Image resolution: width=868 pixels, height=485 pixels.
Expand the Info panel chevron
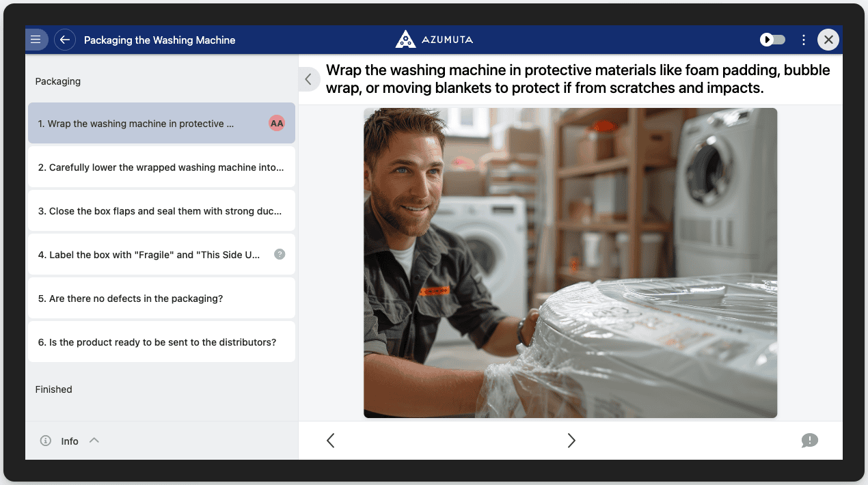94,441
